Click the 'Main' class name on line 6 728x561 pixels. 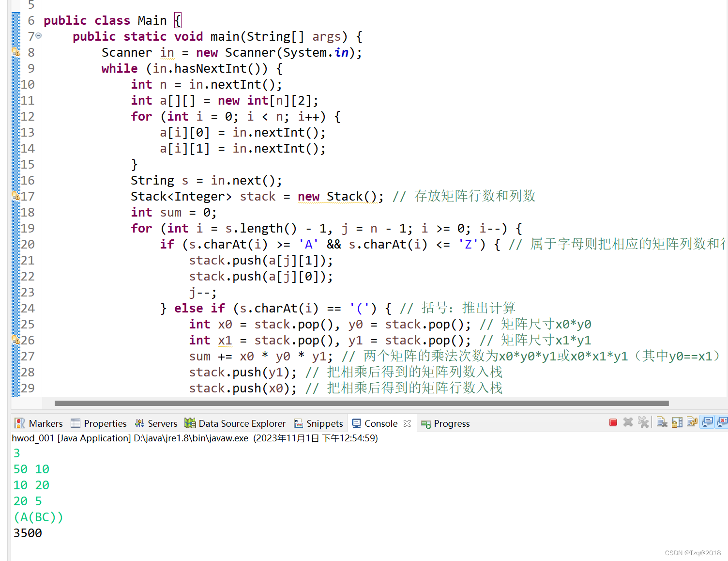coord(152,20)
